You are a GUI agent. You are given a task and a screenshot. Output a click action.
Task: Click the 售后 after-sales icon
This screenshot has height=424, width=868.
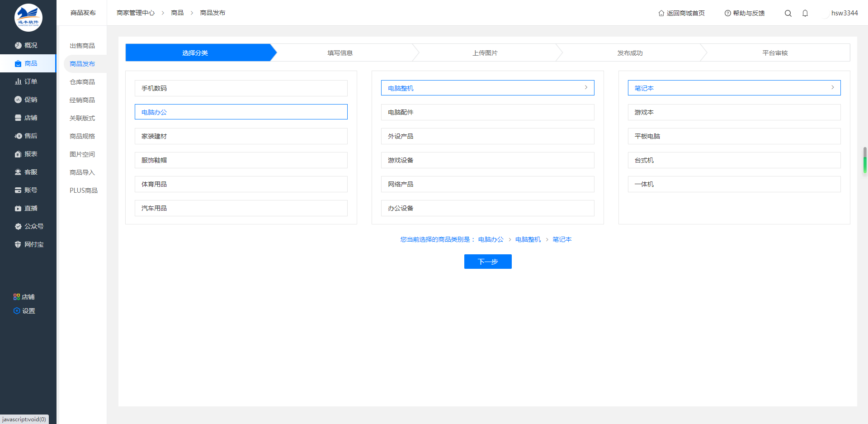coord(18,136)
